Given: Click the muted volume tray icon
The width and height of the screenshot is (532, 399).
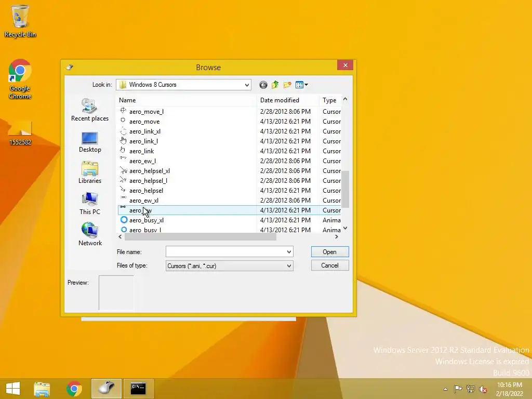Looking at the screenshot, I should click(x=483, y=389).
